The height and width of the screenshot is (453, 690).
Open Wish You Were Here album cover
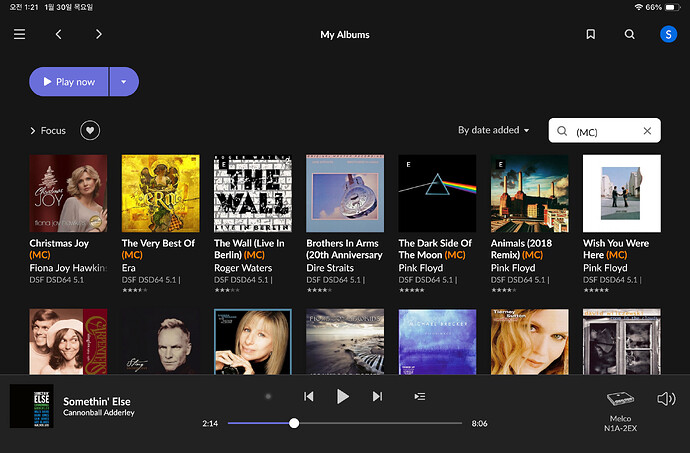(622, 193)
